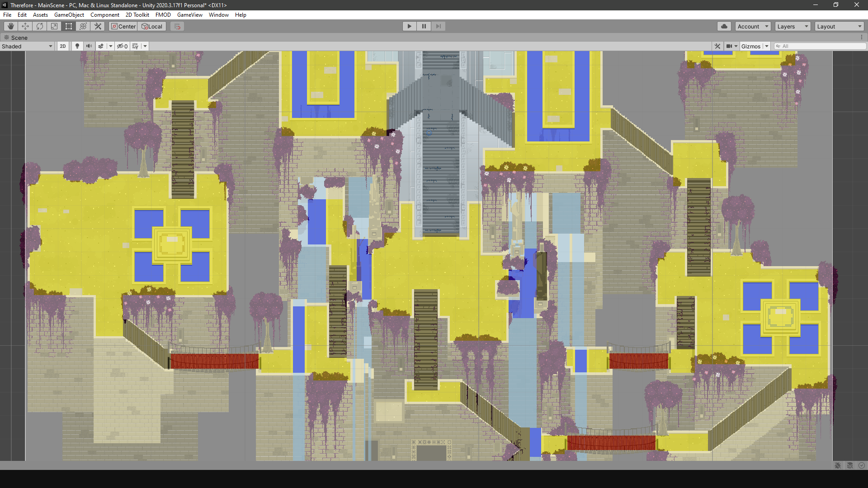Open the GameObject menu
The image size is (868, 488).
[x=69, y=15]
